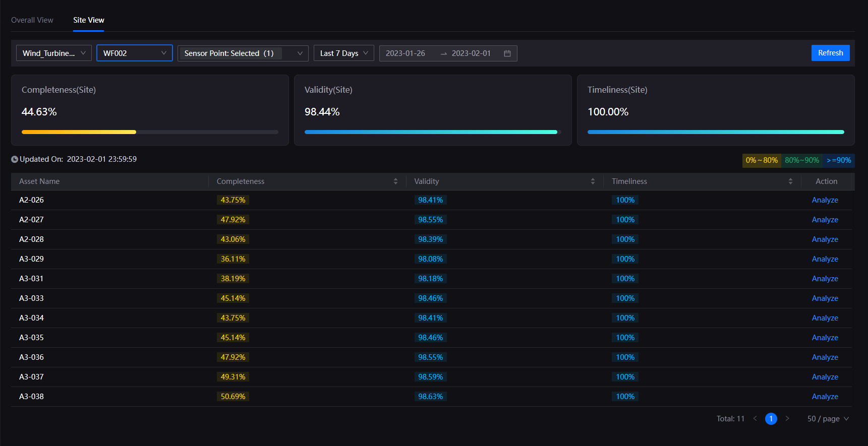
Task: Go to the next page arrow
Action: tap(787, 419)
